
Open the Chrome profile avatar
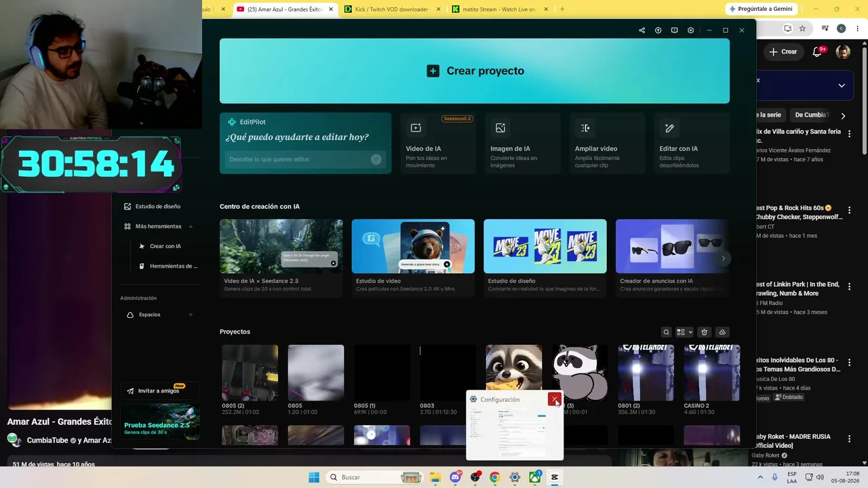click(841, 28)
